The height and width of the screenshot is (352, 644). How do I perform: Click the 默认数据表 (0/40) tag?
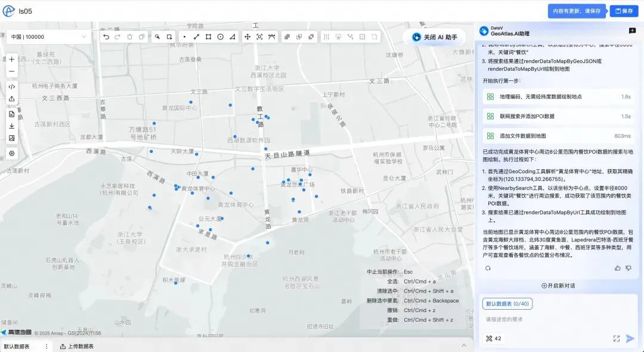pyautogui.click(x=507, y=304)
